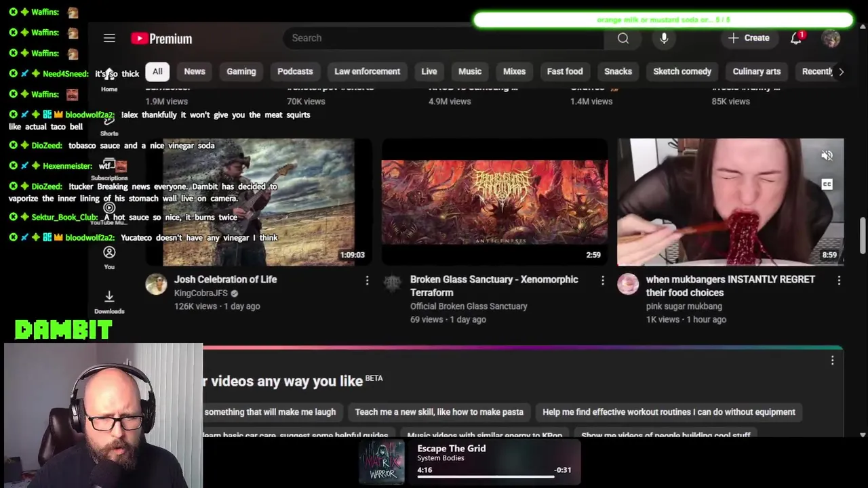Image resolution: width=868 pixels, height=488 pixels.
Task: Toggle captions on the mukbang preview
Action: pos(827,184)
